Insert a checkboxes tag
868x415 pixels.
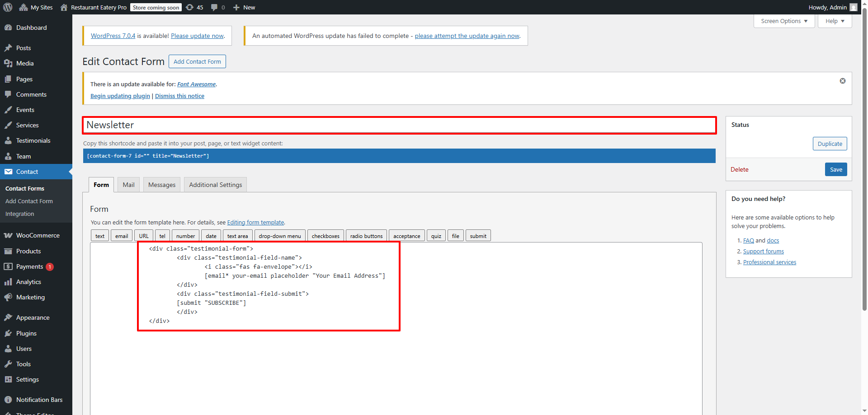point(325,236)
